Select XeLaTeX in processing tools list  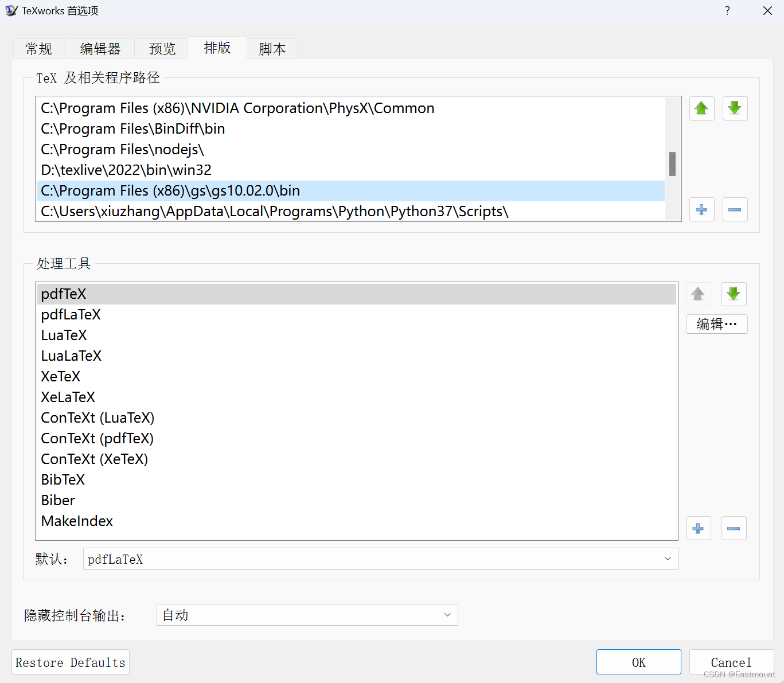click(357, 397)
